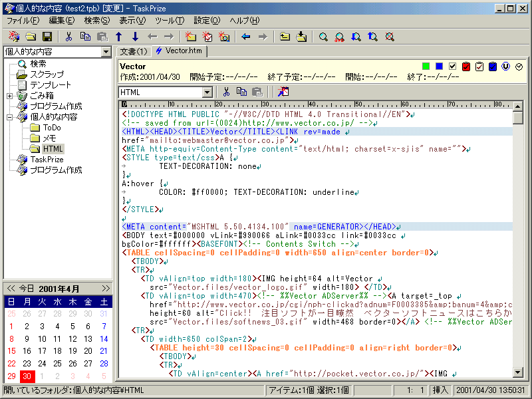Viewport: 532px width, 399px height.
Task: Toggle the blue clipboard check icon
Action: pyautogui.click(x=493, y=66)
